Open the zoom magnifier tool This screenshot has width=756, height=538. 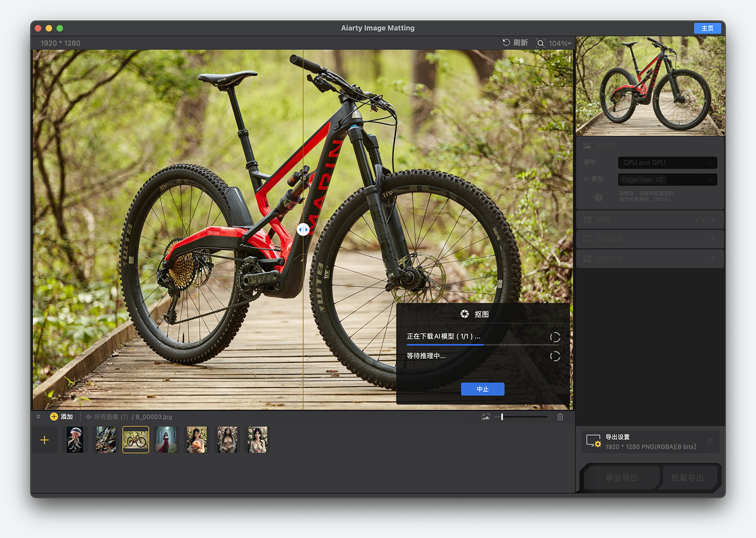click(540, 43)
